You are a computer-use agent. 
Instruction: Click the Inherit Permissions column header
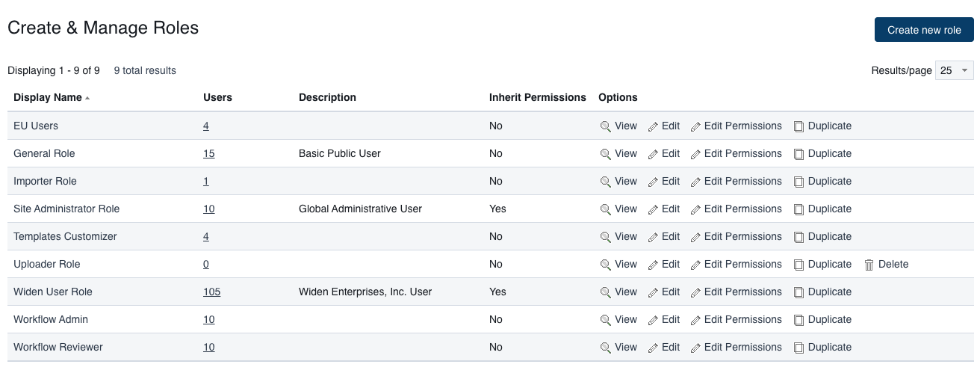pos(537,97)
